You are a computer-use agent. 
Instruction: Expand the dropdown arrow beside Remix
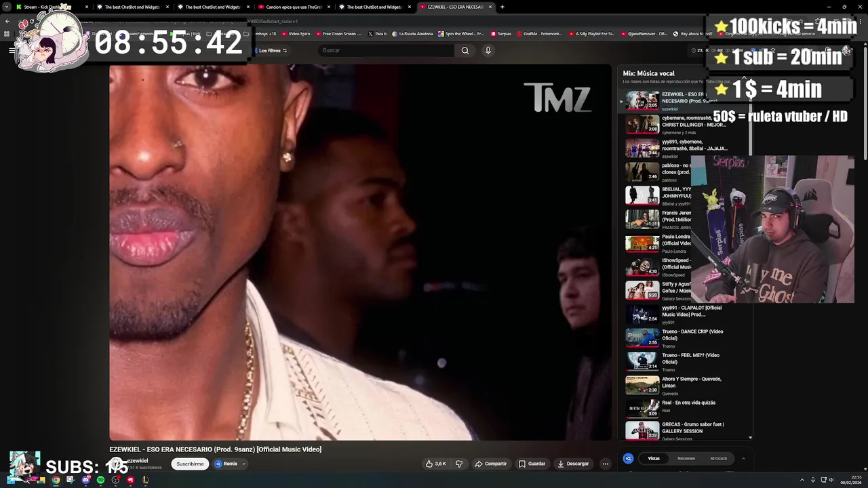coord(243,464)
